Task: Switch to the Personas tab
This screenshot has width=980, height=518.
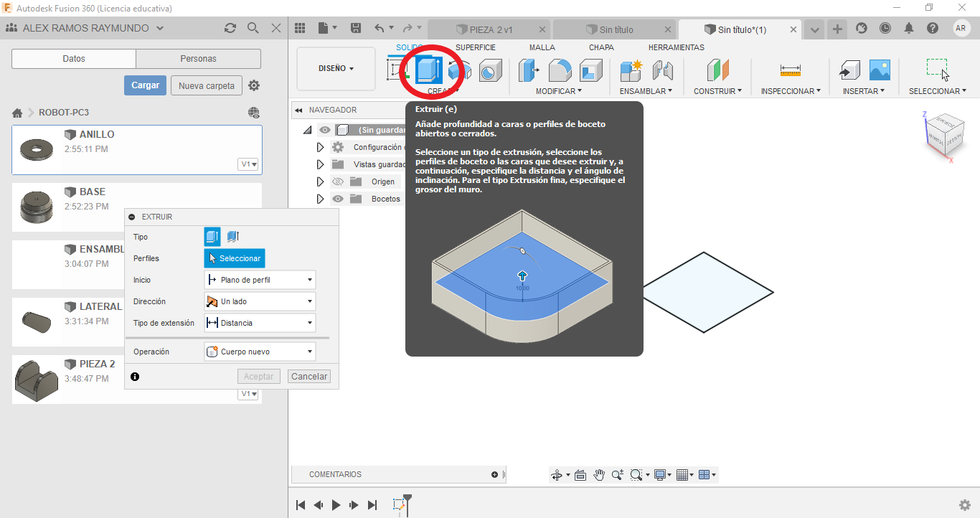Action: coord(198,59)
